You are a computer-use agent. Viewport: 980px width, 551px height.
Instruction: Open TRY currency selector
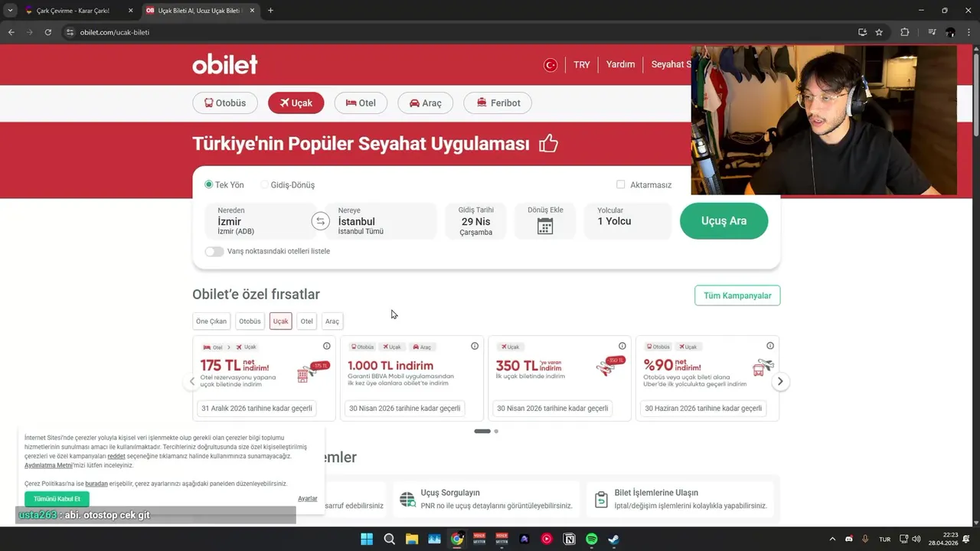point(582,65)
